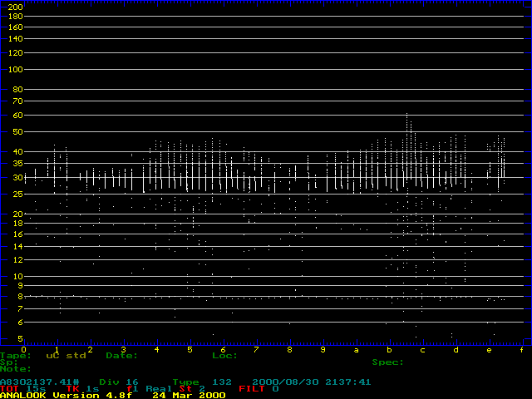Click the red 'f1' status entry
The image size is (532, 399).
tap(133, 389)
